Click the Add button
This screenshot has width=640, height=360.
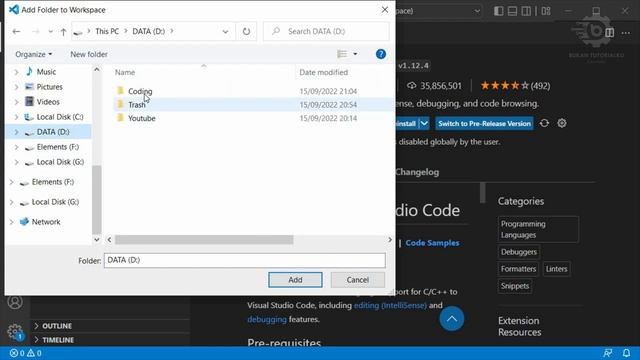(x=295, y=280)
